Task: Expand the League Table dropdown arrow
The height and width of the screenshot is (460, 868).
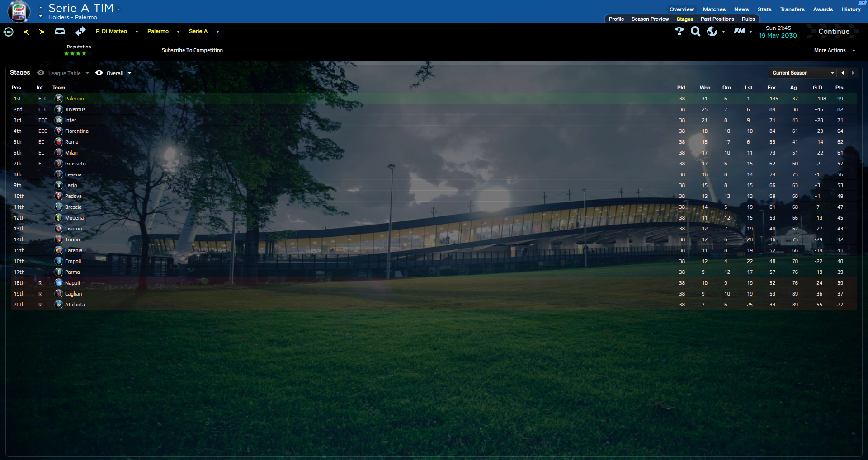Action: (87, 73)
